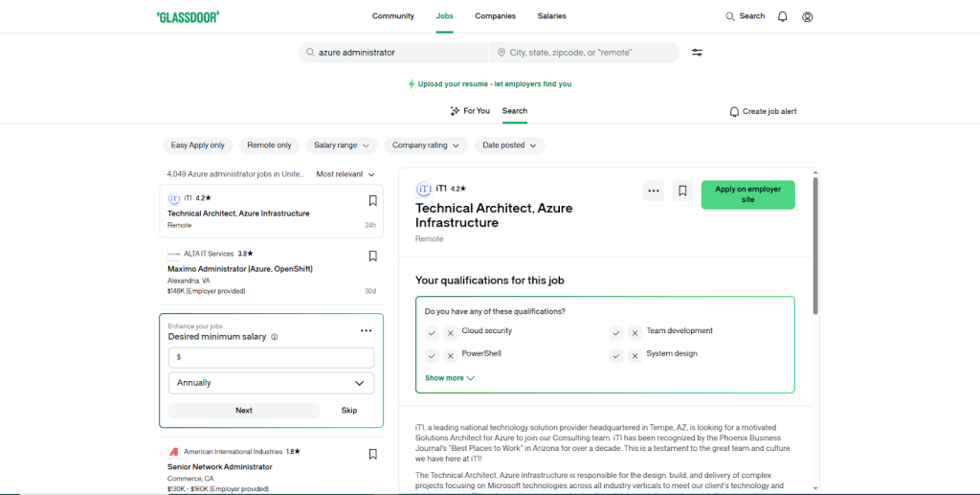Confirm Team development qualification with checkmark
Viewport: 980px width, 495px height.
coord(616,333)
